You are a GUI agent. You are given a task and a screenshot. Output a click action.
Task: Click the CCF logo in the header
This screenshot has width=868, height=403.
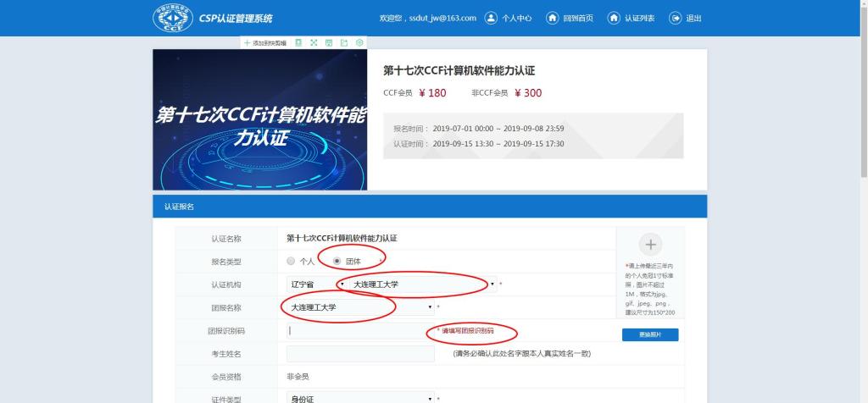[x=172, y=18]
